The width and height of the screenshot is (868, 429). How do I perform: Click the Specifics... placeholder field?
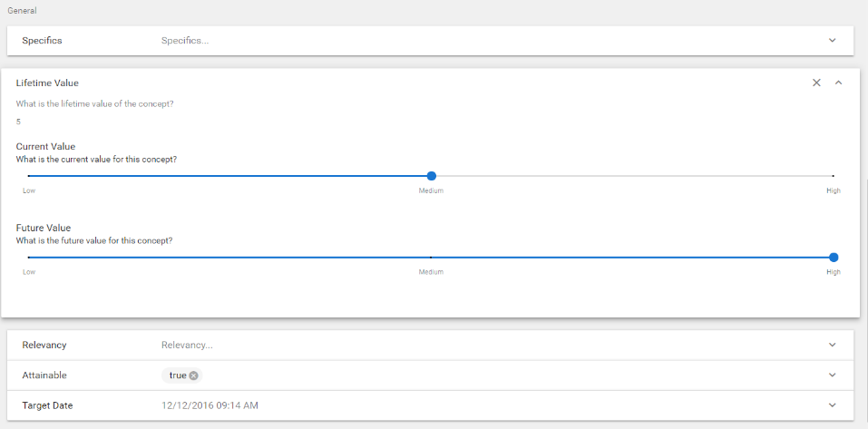pos(185,41)
